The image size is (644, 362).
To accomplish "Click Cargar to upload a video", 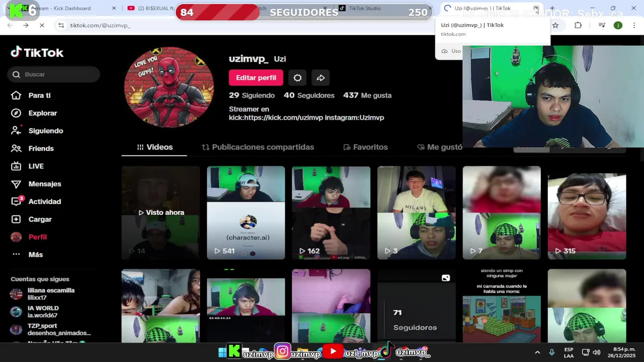I will (x=31, y=219).
